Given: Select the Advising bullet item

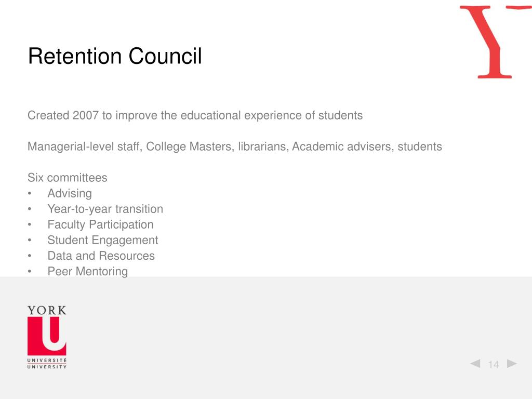Looking at the screenshot, I should [70, 193].
